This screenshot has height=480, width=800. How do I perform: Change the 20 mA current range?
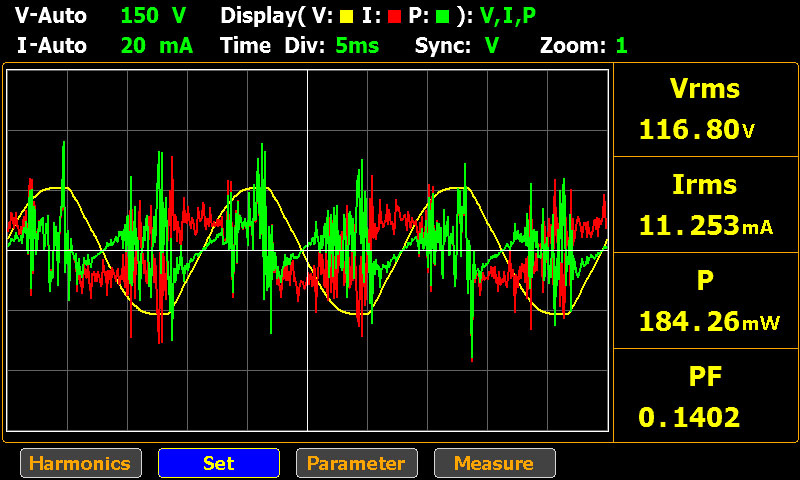[157, 45]
